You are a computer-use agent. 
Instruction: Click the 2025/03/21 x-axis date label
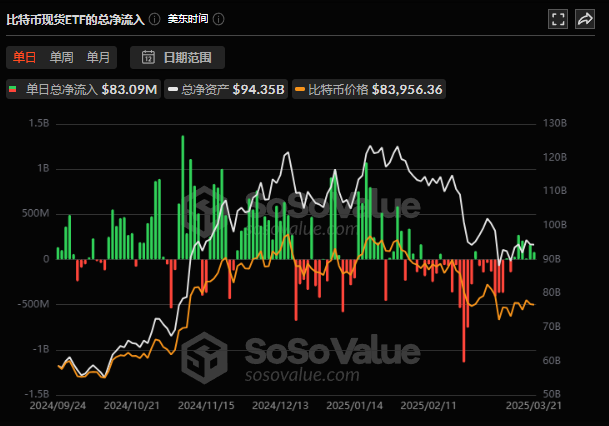coord(534,405)
